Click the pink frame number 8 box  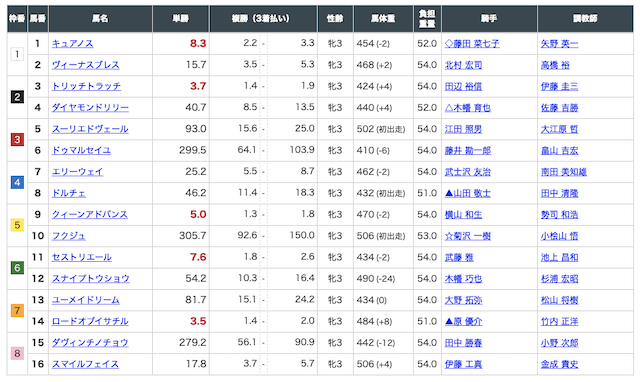pyautogui.click(x=17, y=353)
